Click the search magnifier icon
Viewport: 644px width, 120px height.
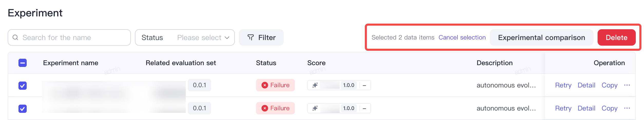[15, 37]
